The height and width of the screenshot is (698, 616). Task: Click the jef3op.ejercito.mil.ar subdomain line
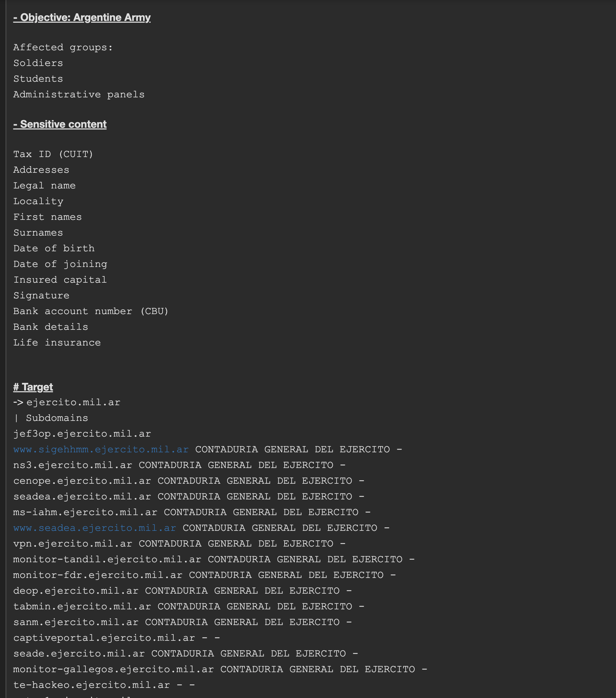coord(82,433)
